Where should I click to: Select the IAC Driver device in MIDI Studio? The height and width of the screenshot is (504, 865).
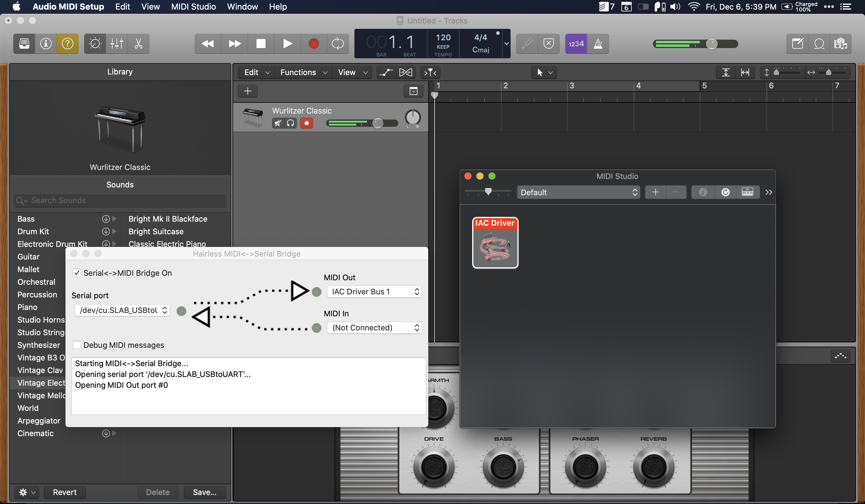(495, 242)
